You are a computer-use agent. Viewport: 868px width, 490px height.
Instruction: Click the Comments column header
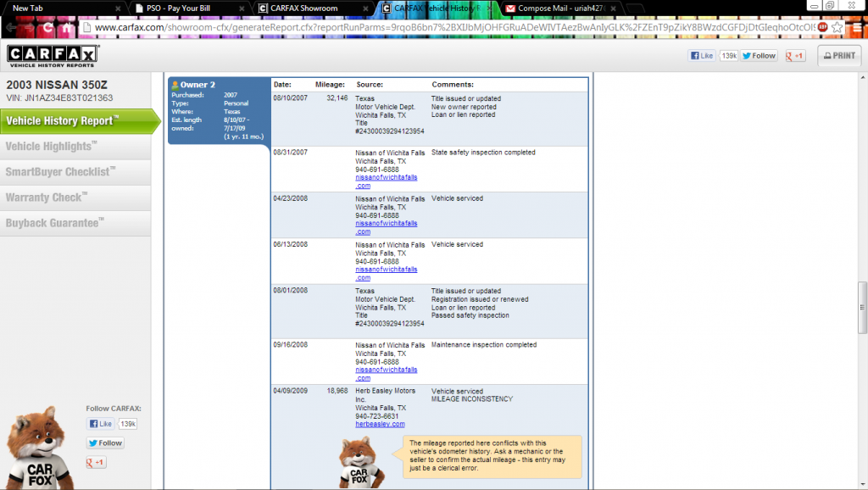tap(453, 85)
